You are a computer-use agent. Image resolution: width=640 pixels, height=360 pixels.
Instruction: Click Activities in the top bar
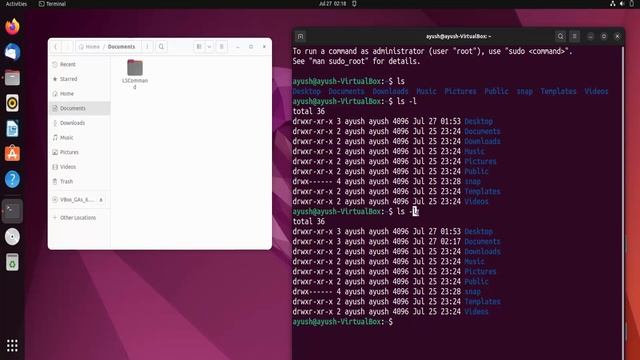click(16, 4)
